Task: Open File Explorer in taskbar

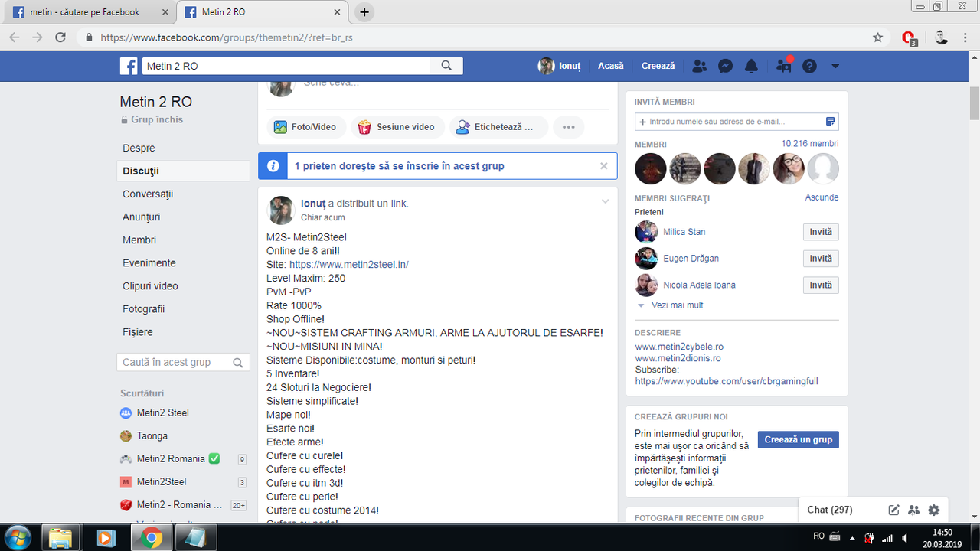Action: (60, 538)
